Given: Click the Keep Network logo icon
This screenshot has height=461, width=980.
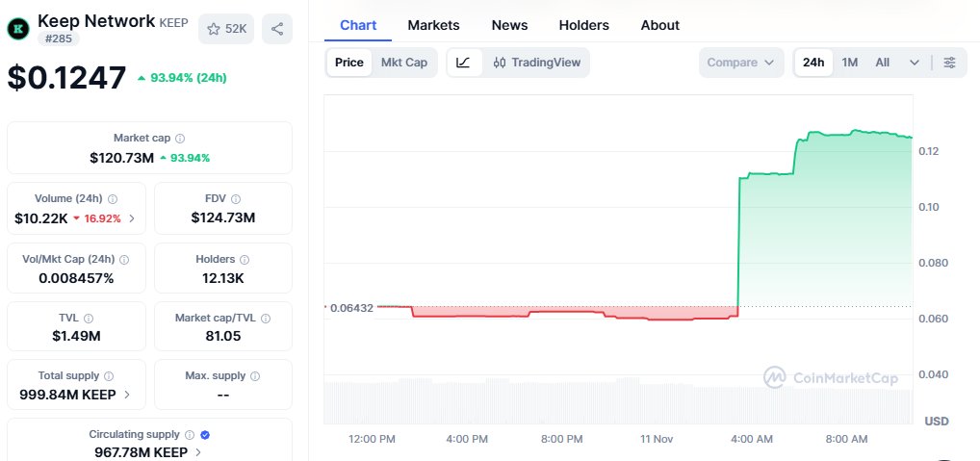Looking at the screenshot, I should pos(18,29).
